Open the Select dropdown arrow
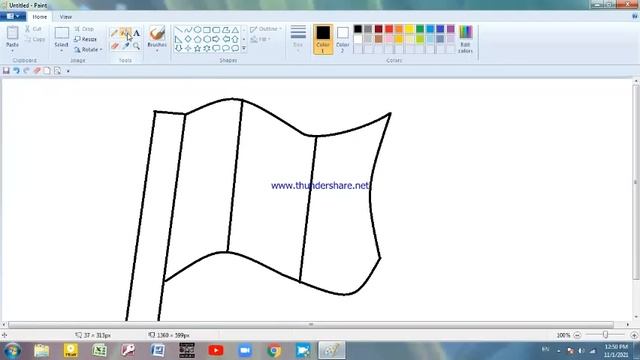640x360 pixels. pos(62,51)
